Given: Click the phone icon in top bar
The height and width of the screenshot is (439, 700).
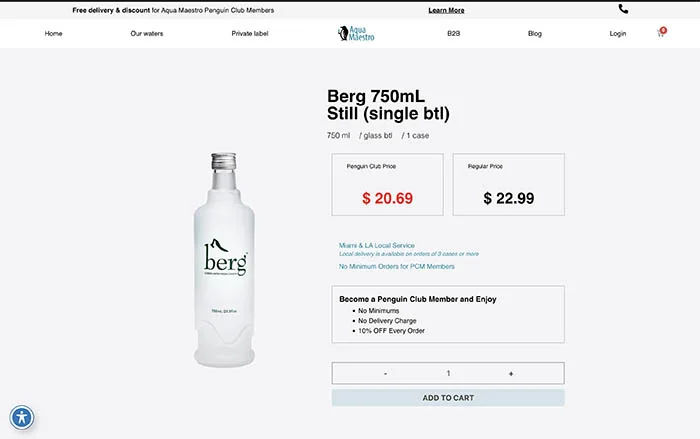Looking at the screenshot, I should click(x=624, y=9).
